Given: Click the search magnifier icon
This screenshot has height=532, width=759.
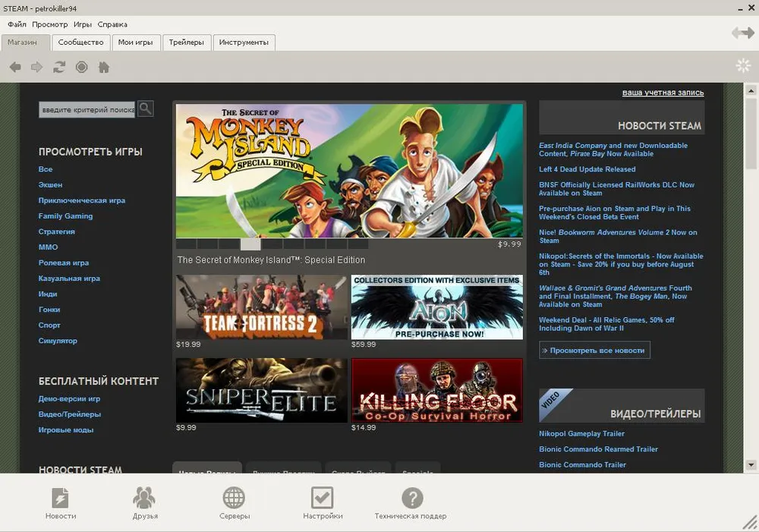Looking at the screenshot, I should click(145, 109).
